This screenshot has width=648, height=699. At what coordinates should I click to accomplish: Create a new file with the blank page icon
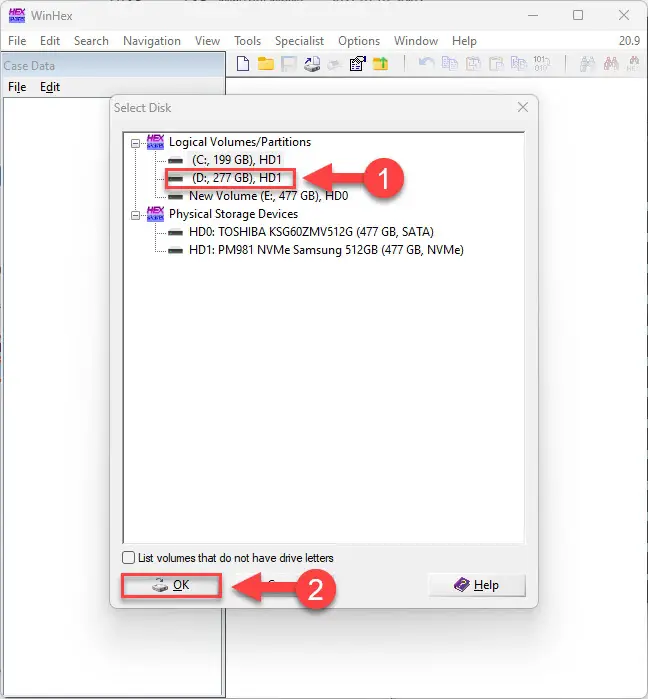[243, 64]
